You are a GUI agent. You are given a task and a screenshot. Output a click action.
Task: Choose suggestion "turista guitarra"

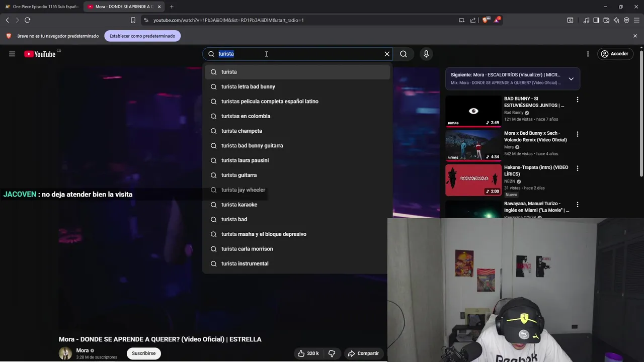pyautogui.click(x=297, y=175)
